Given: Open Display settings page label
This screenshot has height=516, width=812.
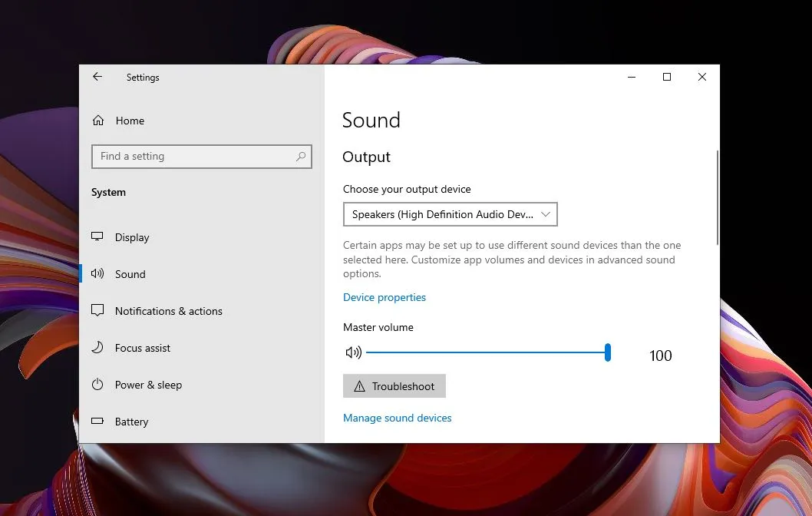Looking at the screenshot, I should [x=132, y=237].
